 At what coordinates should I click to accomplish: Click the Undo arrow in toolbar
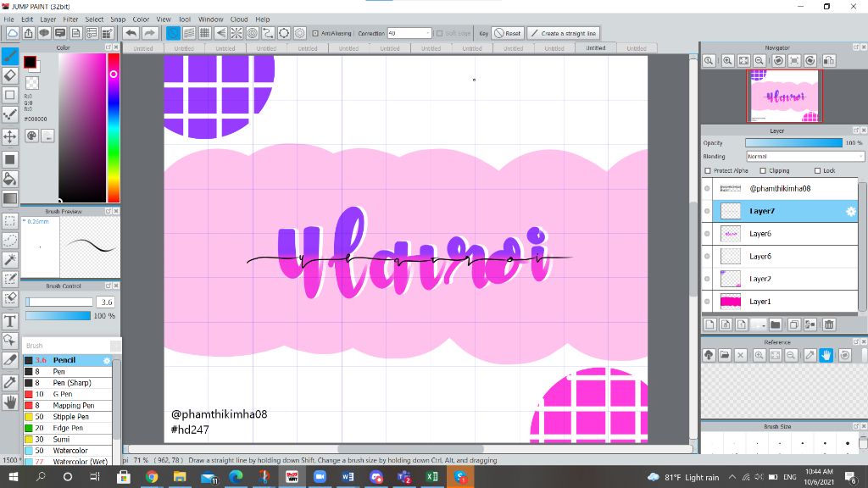click(131, 33)
